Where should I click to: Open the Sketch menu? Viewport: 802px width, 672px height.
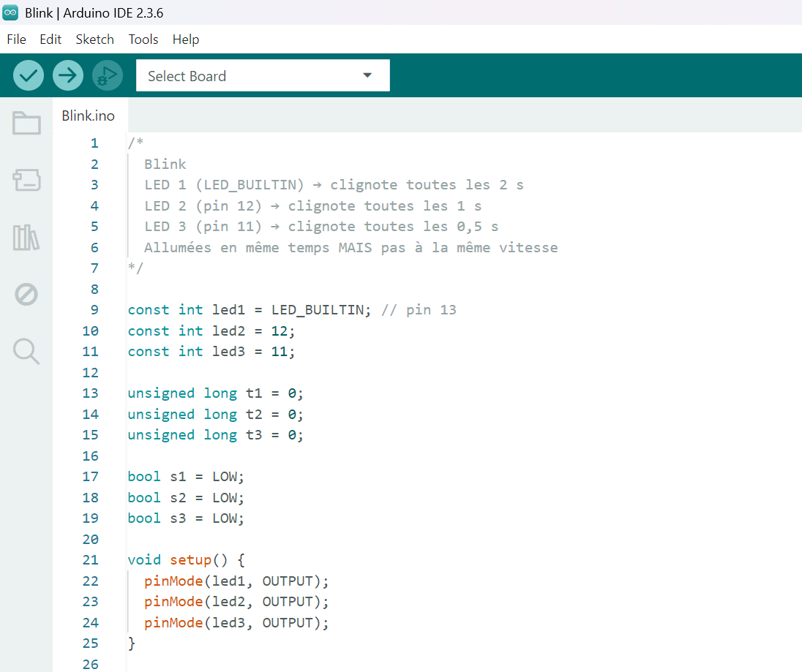point(95,39)
